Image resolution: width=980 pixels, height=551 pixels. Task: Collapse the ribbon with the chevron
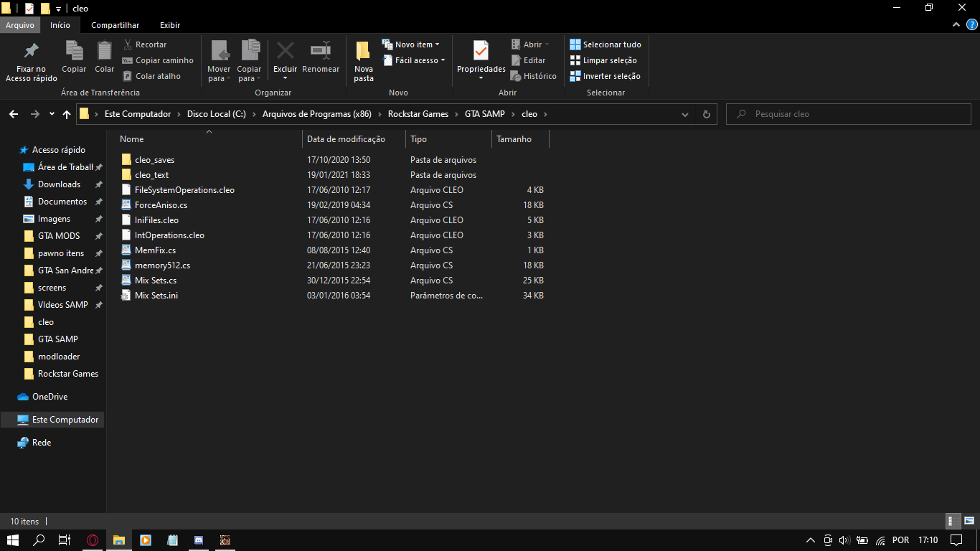(x=956, y=24)
